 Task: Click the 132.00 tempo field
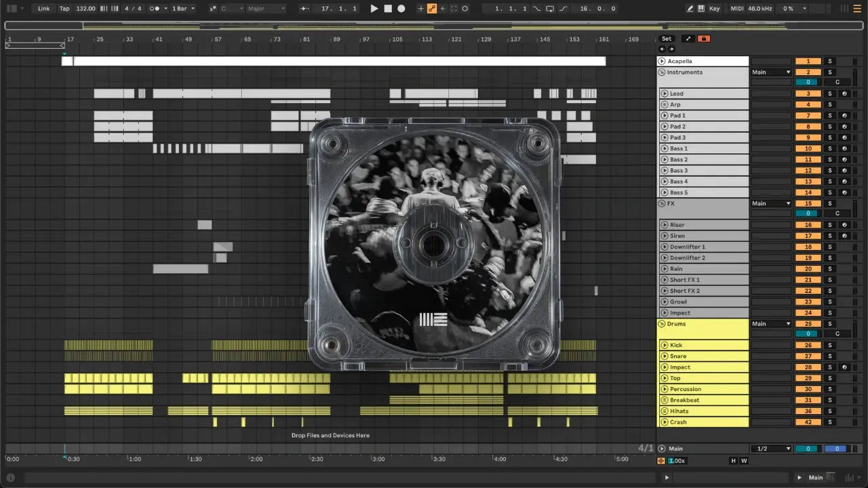pyautogui.click(x=85, y=9)
